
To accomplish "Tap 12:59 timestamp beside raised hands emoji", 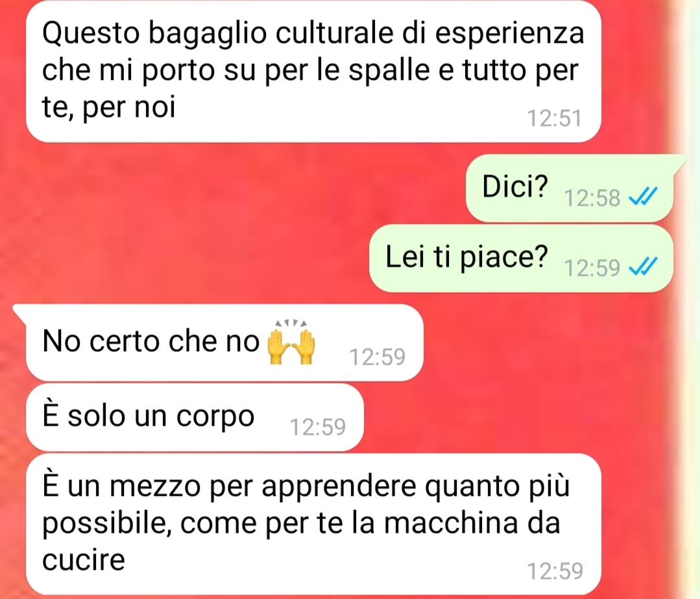I will point(377,356).
